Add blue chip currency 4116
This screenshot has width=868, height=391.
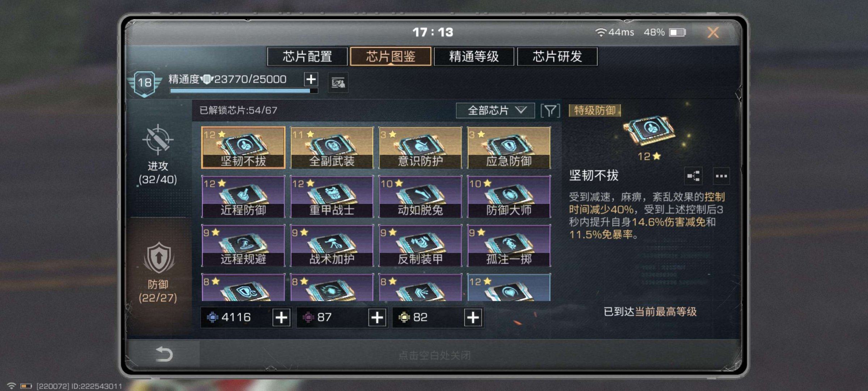[x=281, y=318]
